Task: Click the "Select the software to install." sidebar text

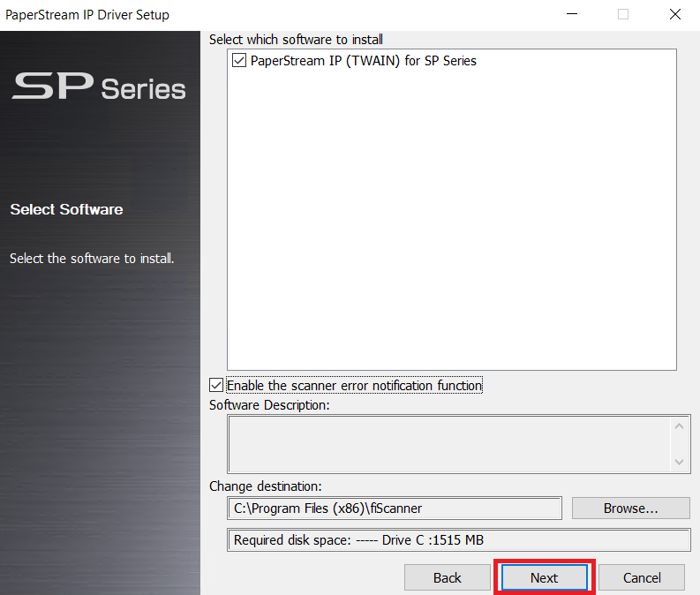Action: [x=92, y=259]
